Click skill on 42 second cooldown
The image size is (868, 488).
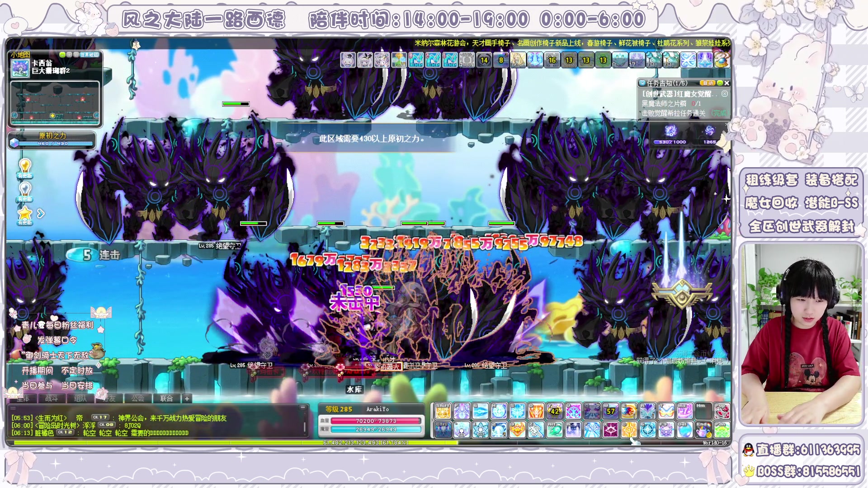(x=554, y=411)
